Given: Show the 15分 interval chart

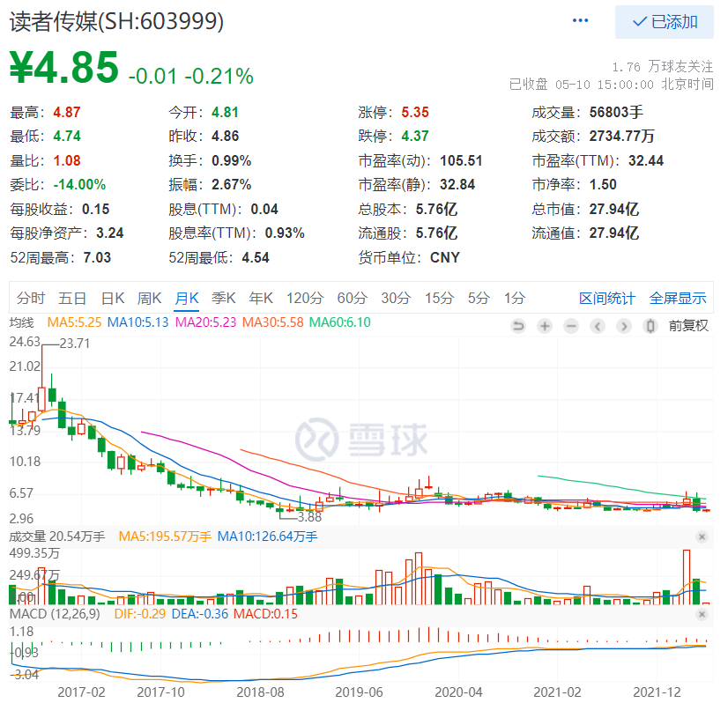Looking at the screenshot, I should [x=439, y=299].
